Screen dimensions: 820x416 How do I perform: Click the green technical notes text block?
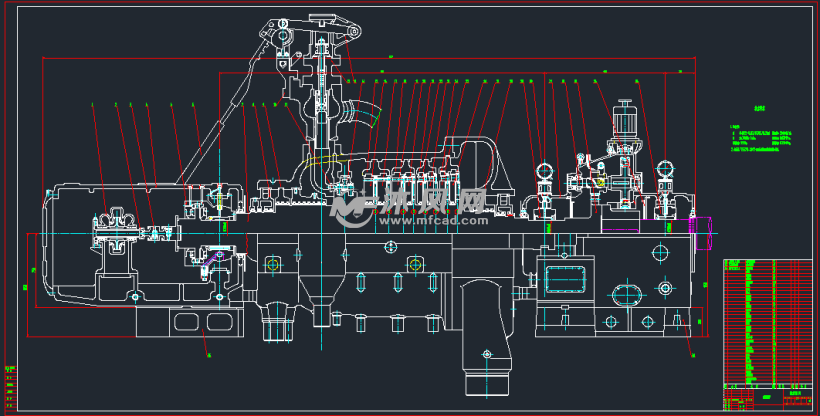tap(760, 140)
